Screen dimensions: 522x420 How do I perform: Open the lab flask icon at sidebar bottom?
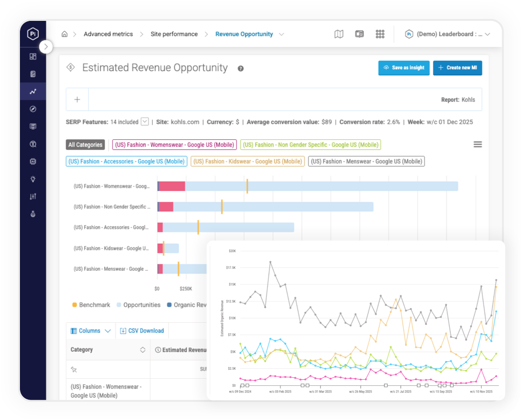(33, 214)
